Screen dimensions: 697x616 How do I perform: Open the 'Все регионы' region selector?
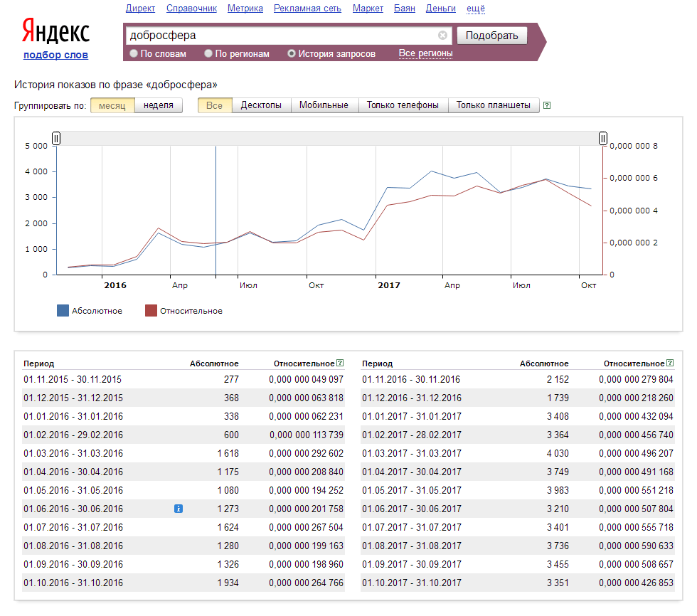425,53
